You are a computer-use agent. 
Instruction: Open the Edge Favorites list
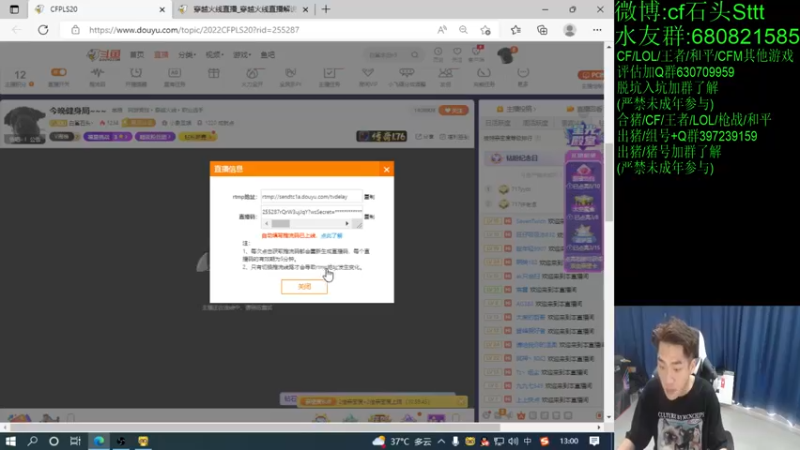point(516,30)
